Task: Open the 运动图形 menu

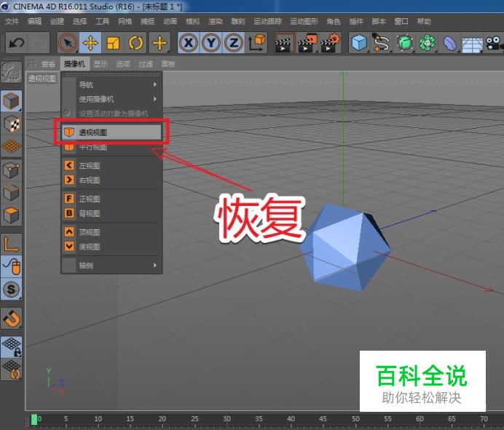Action: 304,22
